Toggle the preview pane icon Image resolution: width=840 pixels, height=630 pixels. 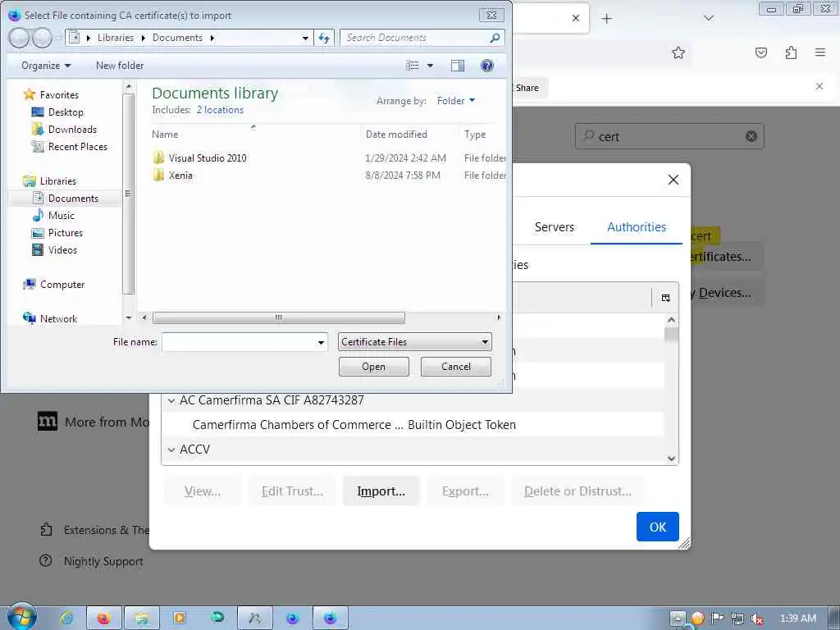(458, 66)
